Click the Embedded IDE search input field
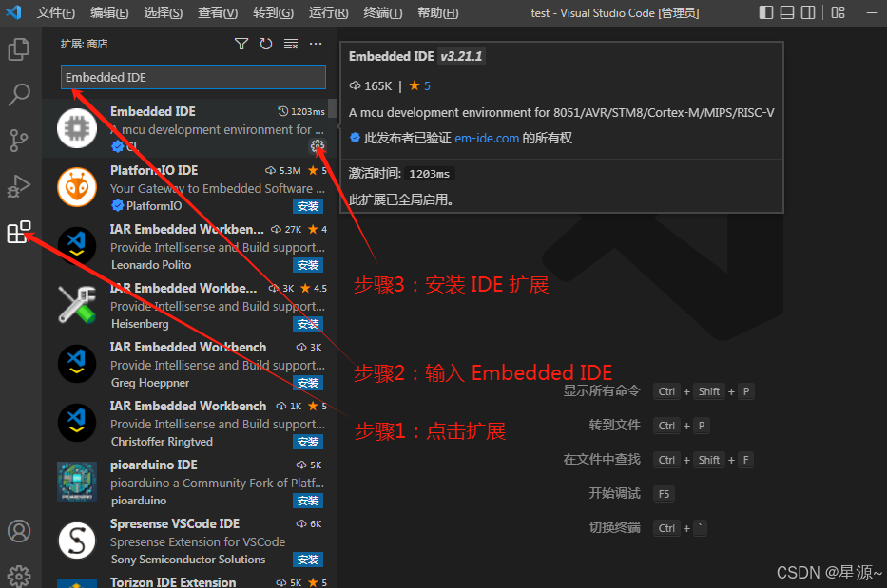The width and height of the screenshot is (887, 588). point(193,77)
